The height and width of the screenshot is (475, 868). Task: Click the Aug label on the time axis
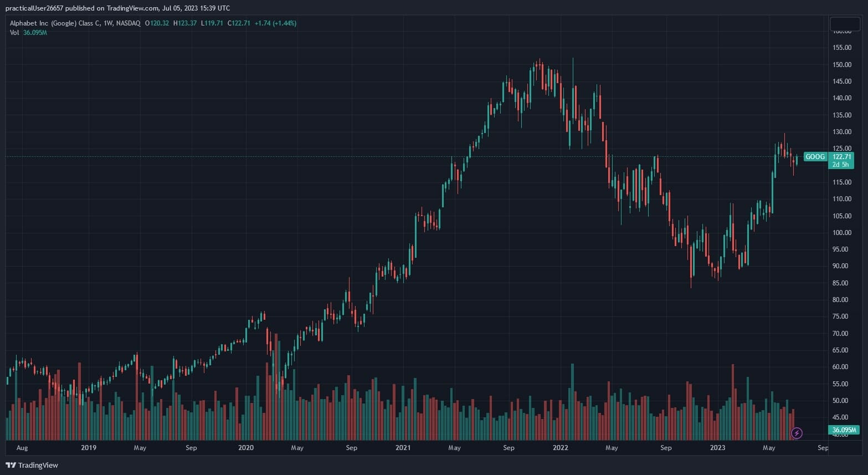[x=22, y=448]
